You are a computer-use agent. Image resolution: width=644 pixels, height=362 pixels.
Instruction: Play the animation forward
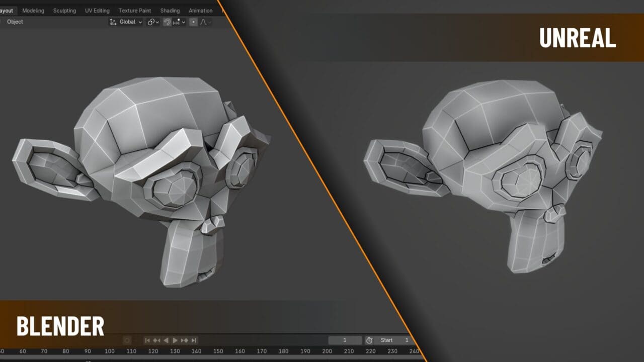click(175, 340)
